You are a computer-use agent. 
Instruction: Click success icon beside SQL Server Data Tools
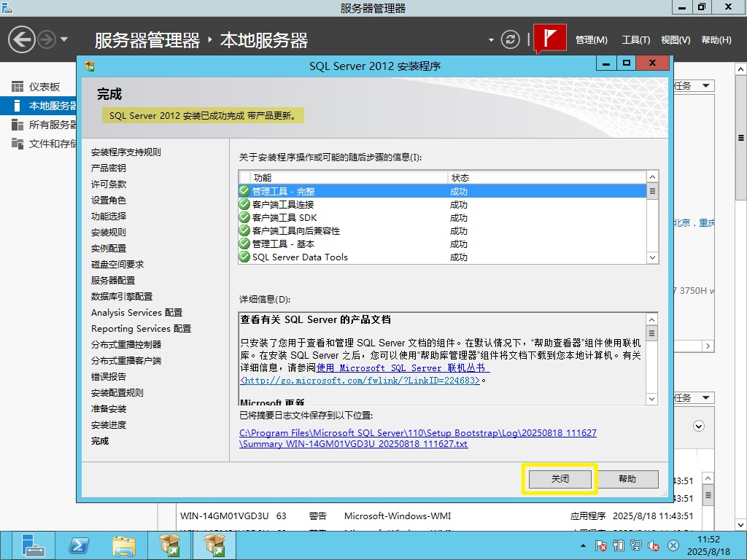pos(244,257)
